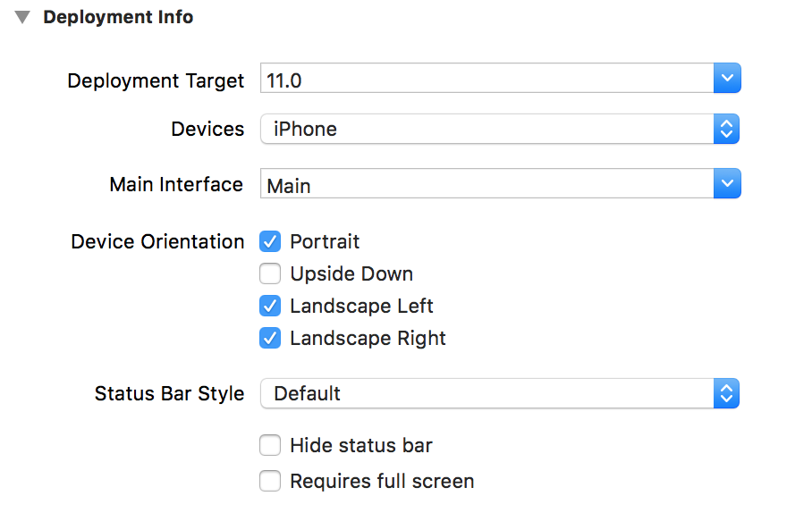Click the Deployment Target label
Screen dimensions: 812x513
coord(156,80)
